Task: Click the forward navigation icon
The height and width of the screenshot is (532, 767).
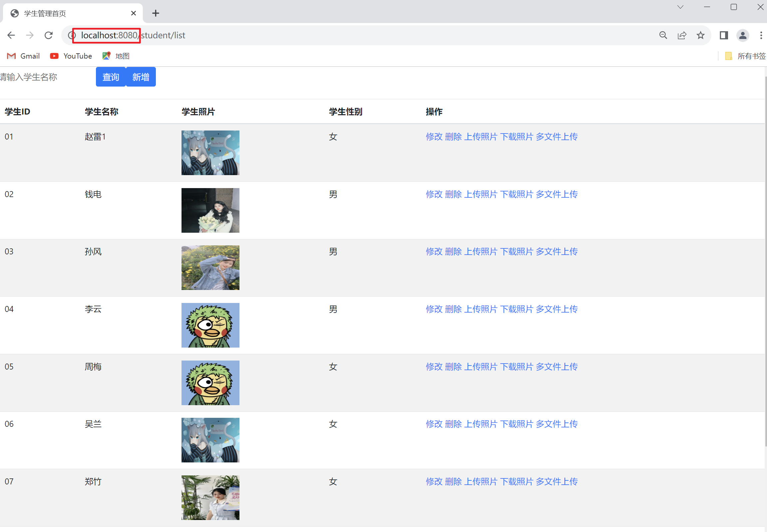Action: click(x=30, y=35)
